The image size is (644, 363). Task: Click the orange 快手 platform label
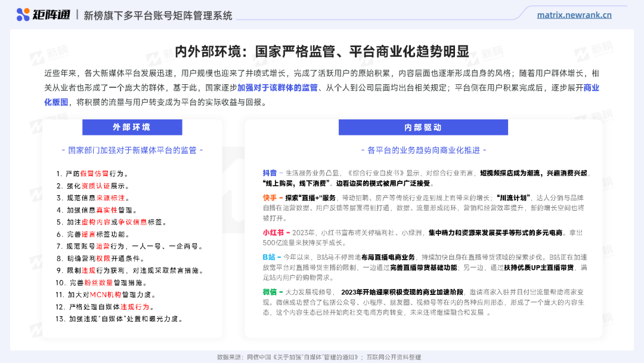pos(270,198)
